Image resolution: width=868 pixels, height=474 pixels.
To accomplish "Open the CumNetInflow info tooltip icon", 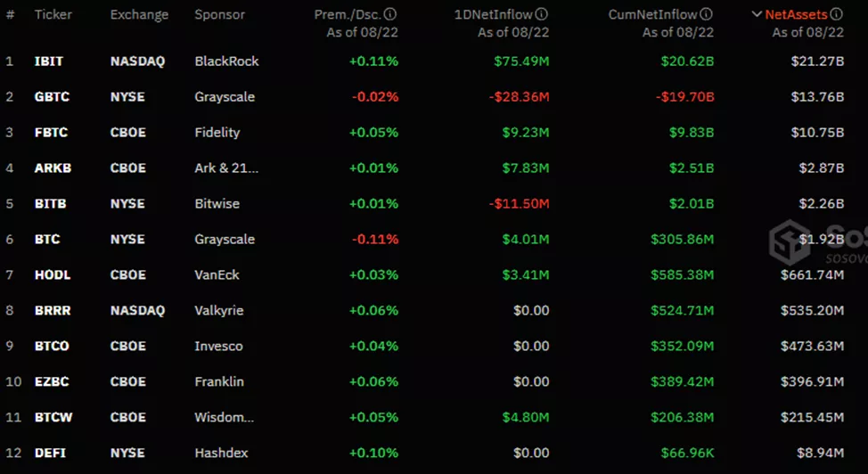I will click(706, 15).
